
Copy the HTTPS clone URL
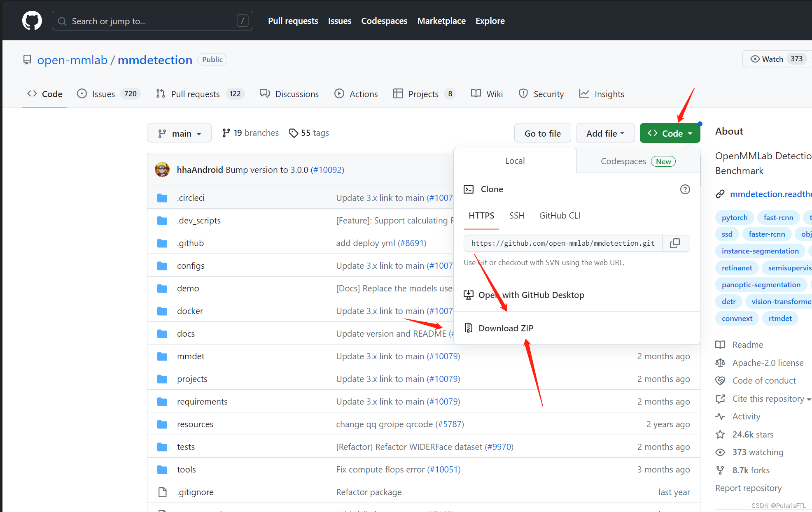[675, 243]
